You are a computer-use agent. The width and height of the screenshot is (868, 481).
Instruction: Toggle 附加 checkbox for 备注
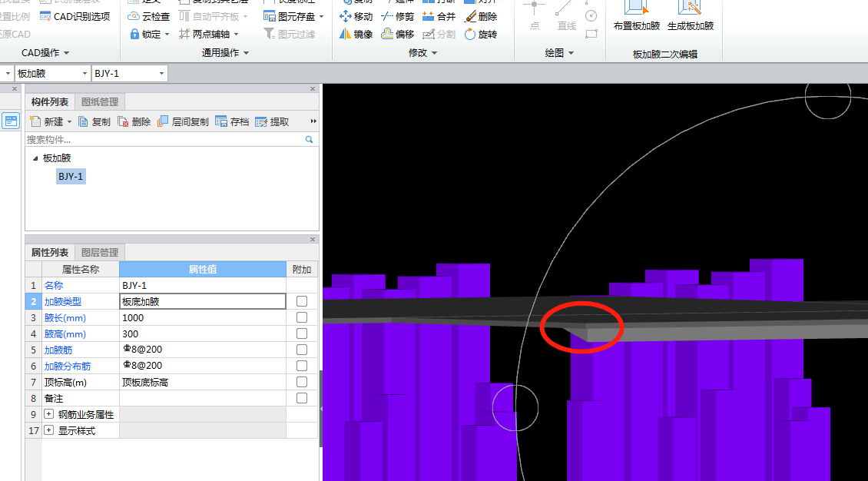[x=302, y=398]
